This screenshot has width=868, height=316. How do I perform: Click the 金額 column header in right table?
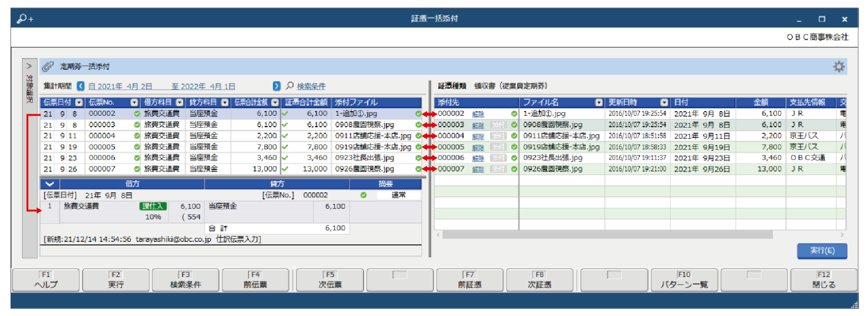point(760,102)
